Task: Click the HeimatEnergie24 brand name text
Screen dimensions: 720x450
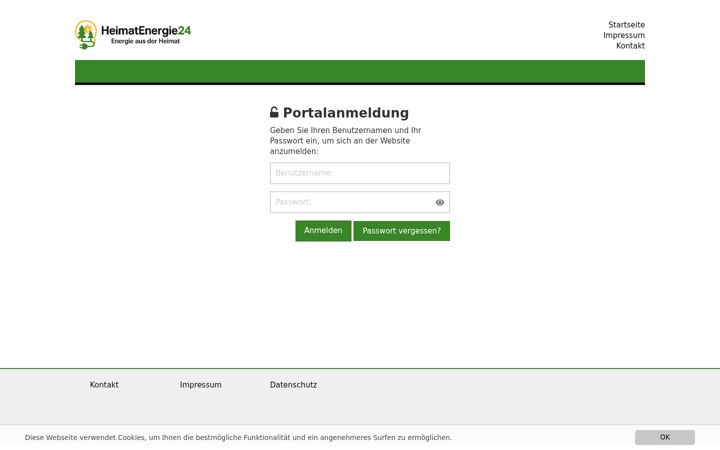Action: tap(146, 31)
